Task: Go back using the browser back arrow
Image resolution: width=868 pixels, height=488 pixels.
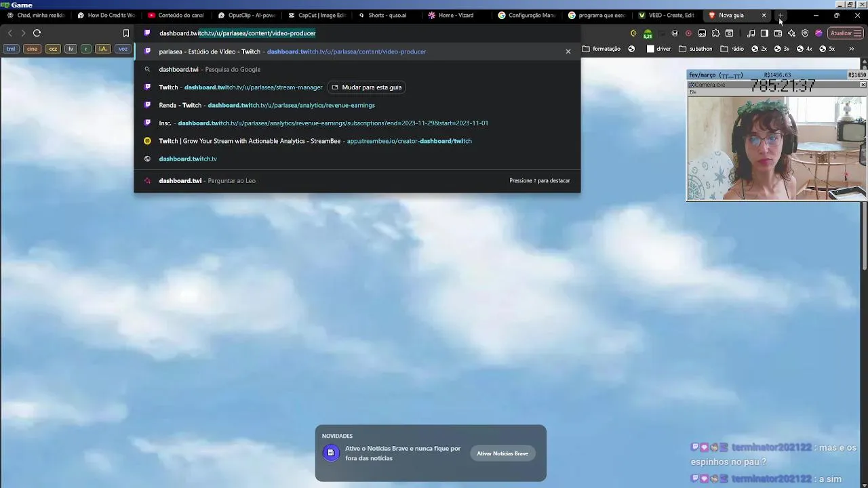Action: coord(9,33)
